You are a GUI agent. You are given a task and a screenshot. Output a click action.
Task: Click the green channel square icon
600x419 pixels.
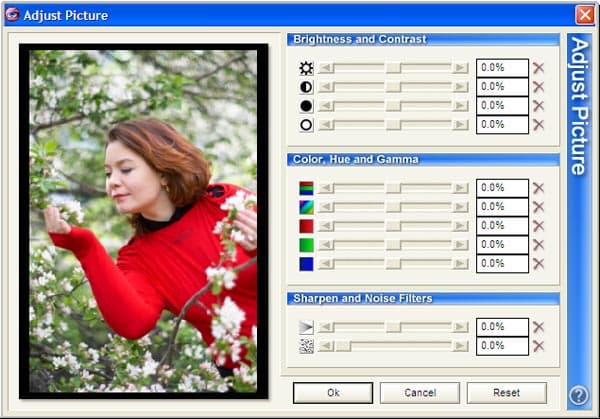(306, 245)
